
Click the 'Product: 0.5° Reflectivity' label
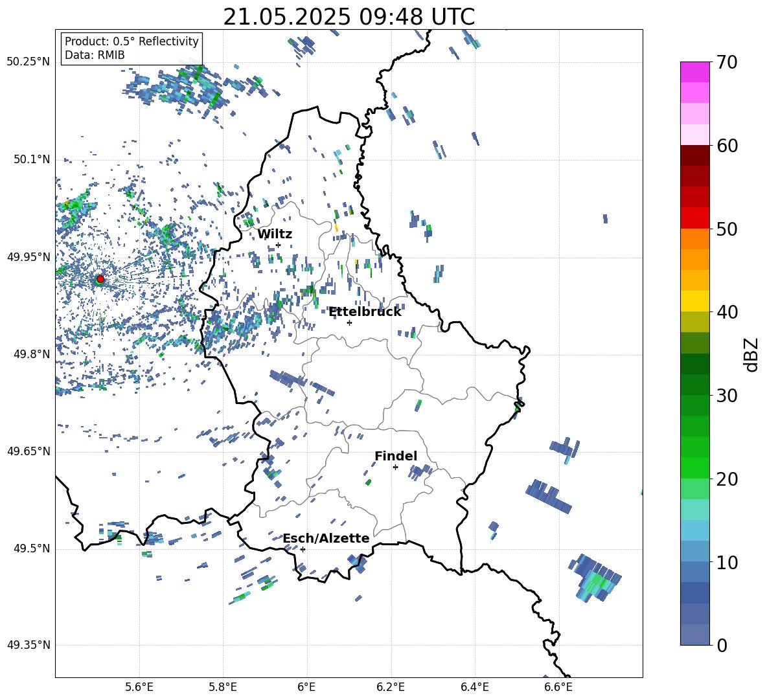tap(132, 41)
